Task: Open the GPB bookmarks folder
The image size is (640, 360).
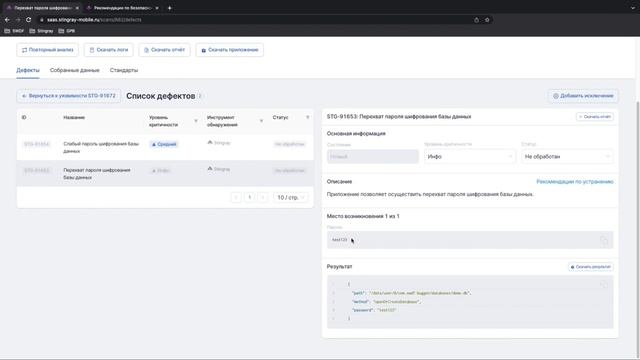Action: 67,31
